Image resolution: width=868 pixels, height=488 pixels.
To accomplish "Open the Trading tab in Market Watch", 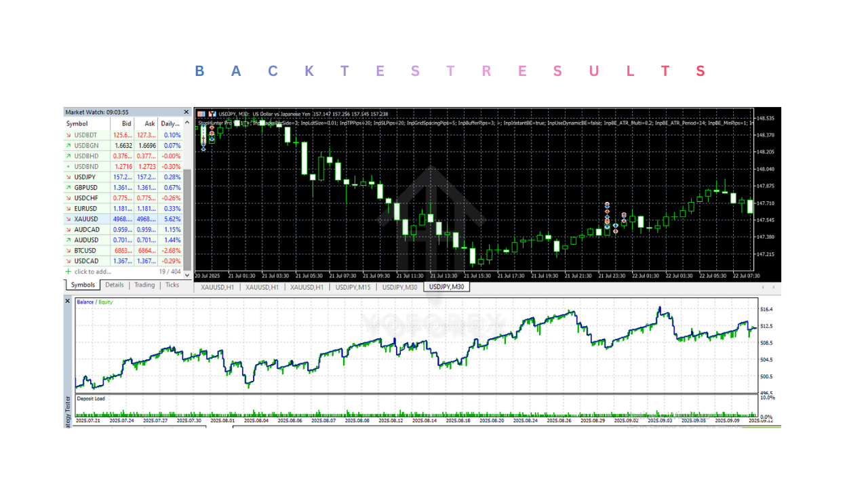I will pos(144,285).
